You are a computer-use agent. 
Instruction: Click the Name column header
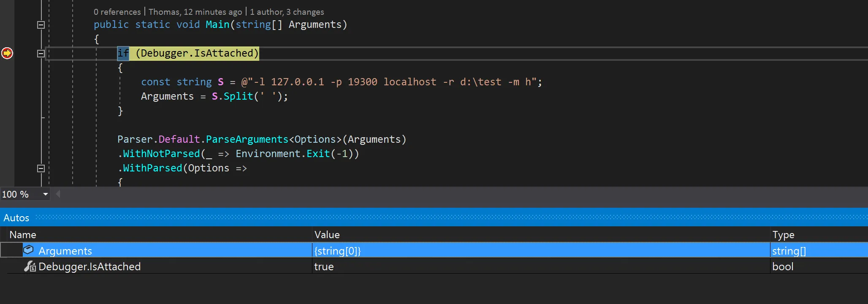(x=23, y=235)
